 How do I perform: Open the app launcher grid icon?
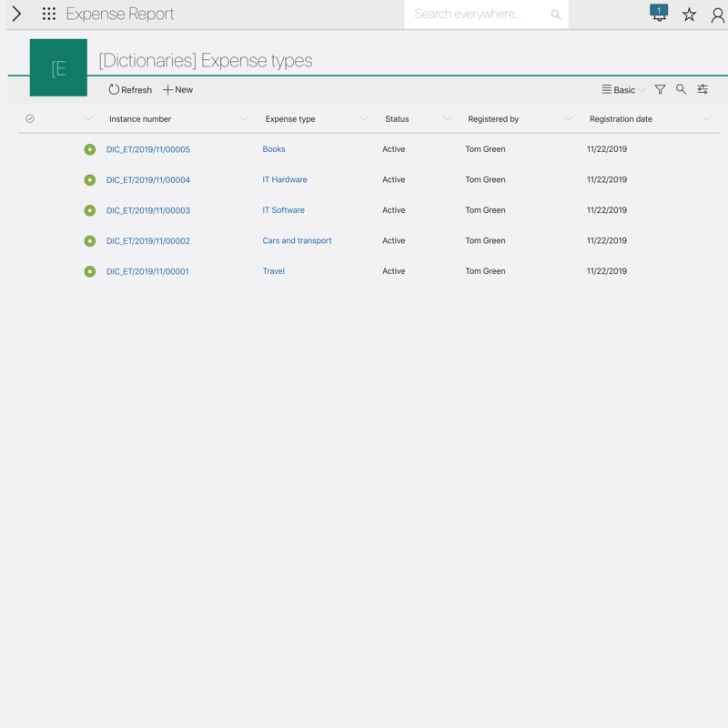click(49, 14)
